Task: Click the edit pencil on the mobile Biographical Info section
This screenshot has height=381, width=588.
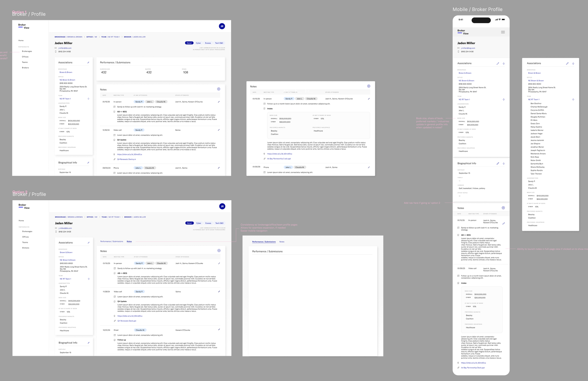Action: tap(498, 163)
